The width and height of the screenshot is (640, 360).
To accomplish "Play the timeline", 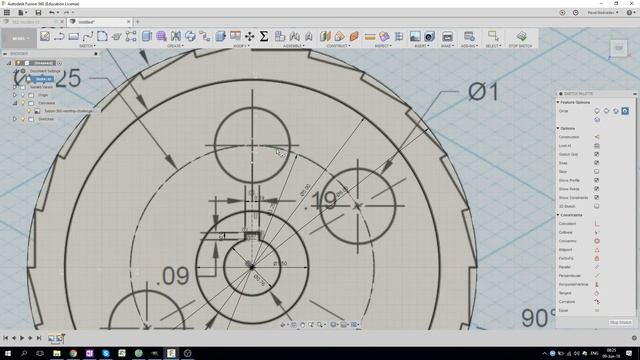I will (x=22, y=338).
